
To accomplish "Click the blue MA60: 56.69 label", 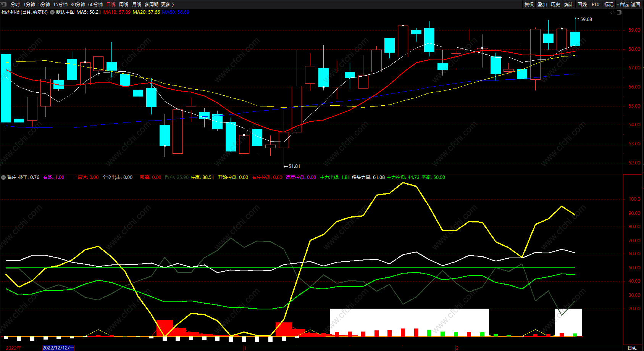I will pos(176,12).
